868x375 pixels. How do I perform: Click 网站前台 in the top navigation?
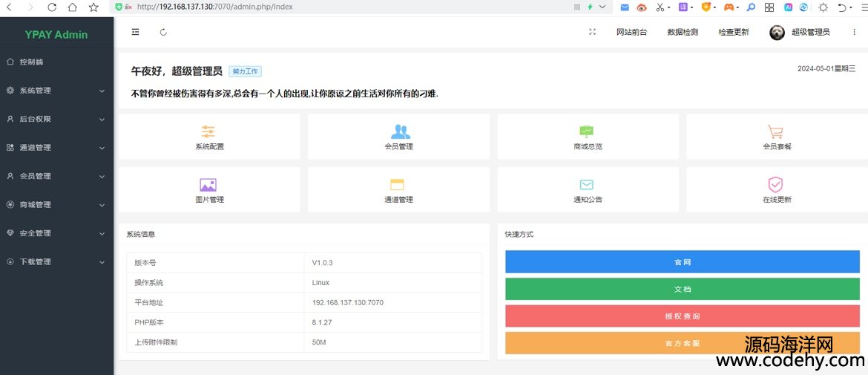631,32
